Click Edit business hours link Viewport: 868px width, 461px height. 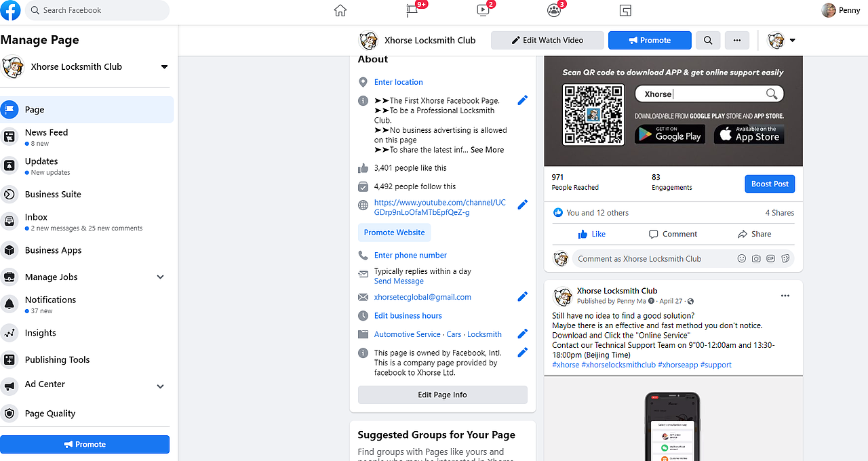(x=408, y=316)
